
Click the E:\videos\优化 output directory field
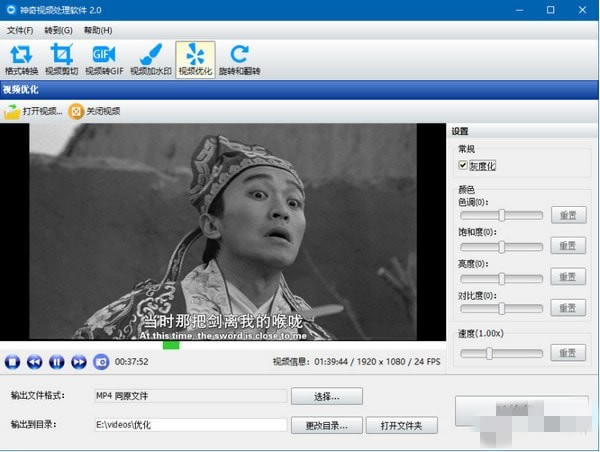click(x=191, y=425)
